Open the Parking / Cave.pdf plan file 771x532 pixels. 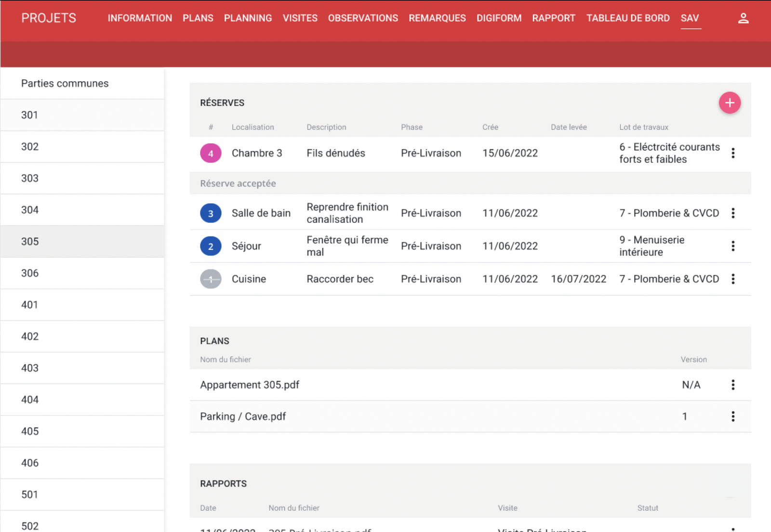click(243, 416)
